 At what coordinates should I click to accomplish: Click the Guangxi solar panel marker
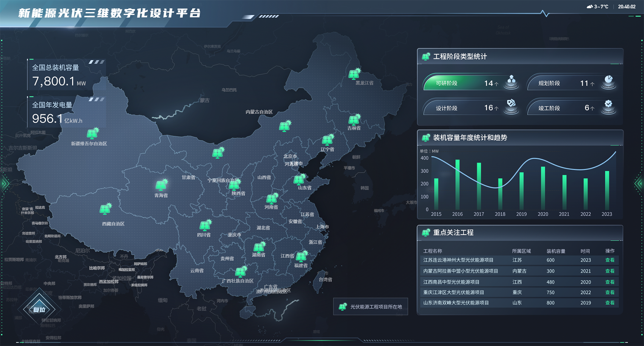click(240, 272)
